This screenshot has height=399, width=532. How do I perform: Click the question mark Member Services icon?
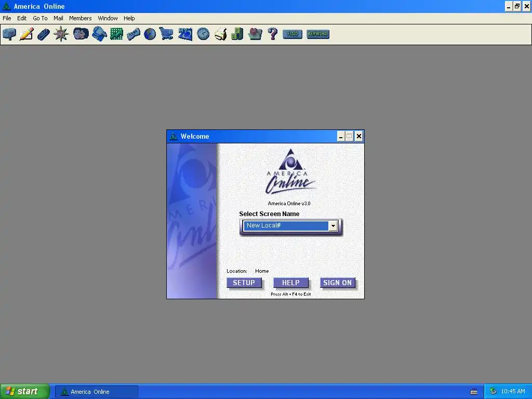[x=272, y=34]
